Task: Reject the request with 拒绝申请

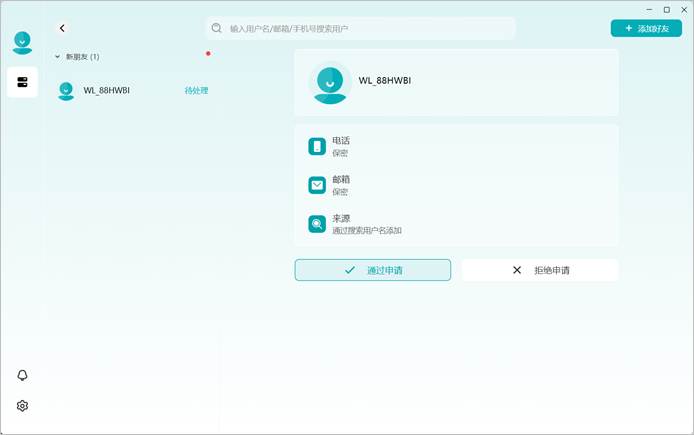Action: tap(540, 270)
